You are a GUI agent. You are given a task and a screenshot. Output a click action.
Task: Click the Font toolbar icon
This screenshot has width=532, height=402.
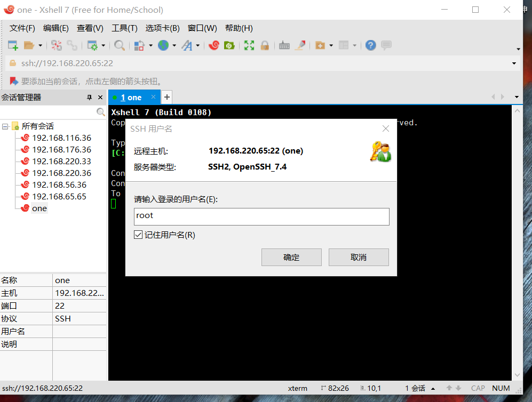tap(187, 45)
